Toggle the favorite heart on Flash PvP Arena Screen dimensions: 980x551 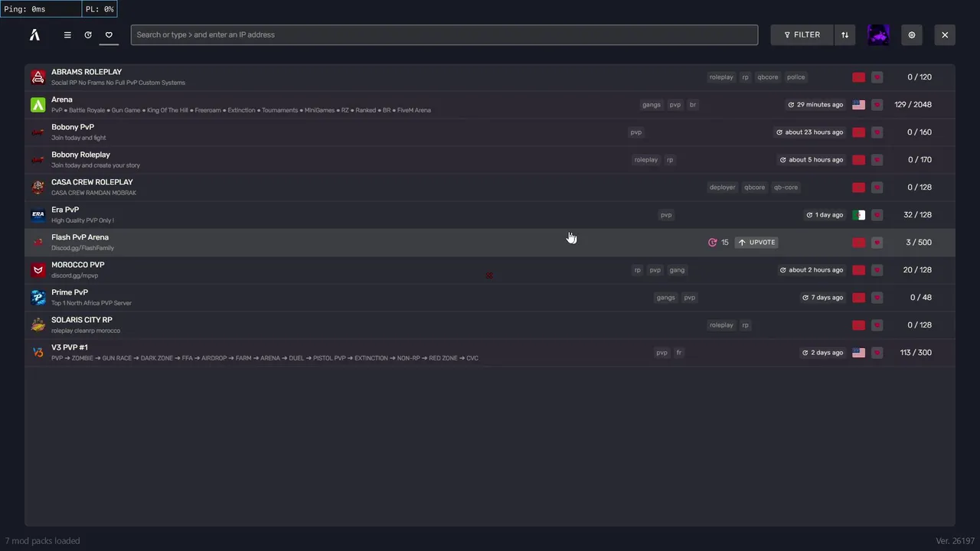coord(877,242)
